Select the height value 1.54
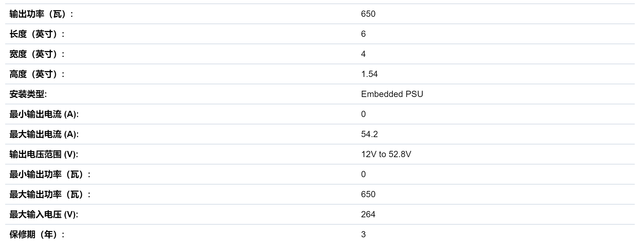This screenshot has width=644, height=243. (x=369, y=74)
